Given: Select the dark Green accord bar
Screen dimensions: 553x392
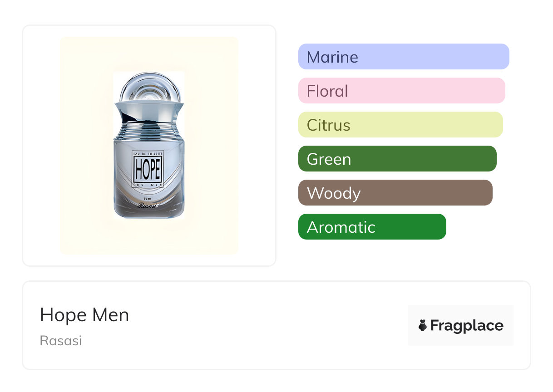Looking at the screenshot, I should (397, 159).
